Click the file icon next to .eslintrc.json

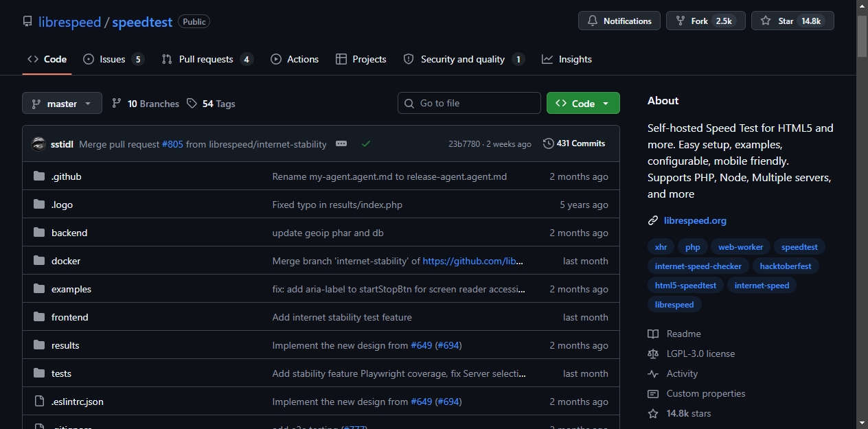(39, 402)
